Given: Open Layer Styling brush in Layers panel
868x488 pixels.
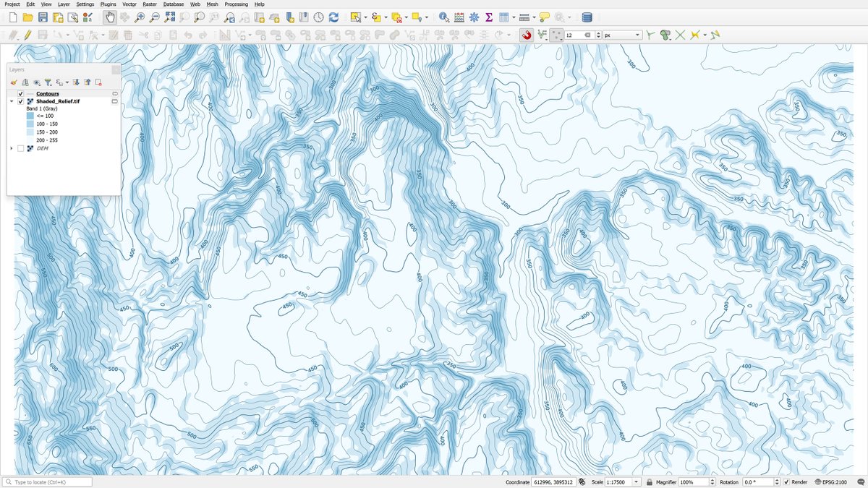Looking at the screenshot, I should click(14, 82).
